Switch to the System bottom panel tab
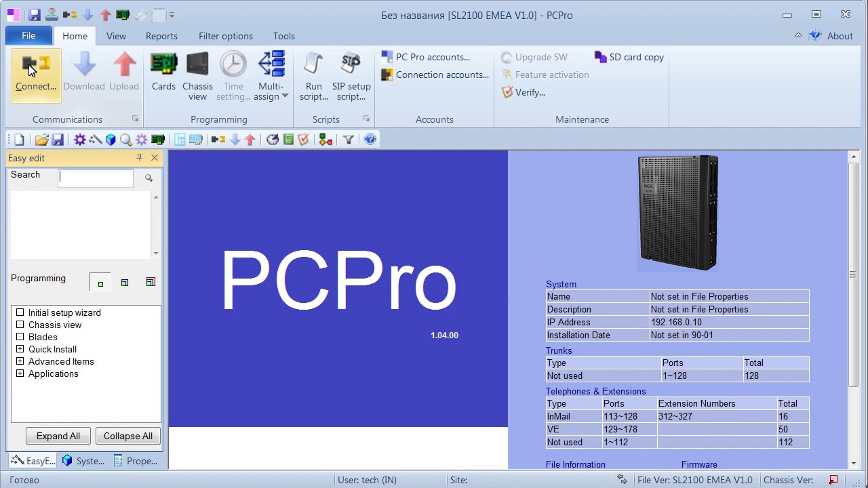The width and height of the screenshot is (868, 488). (x=83, y=461)
